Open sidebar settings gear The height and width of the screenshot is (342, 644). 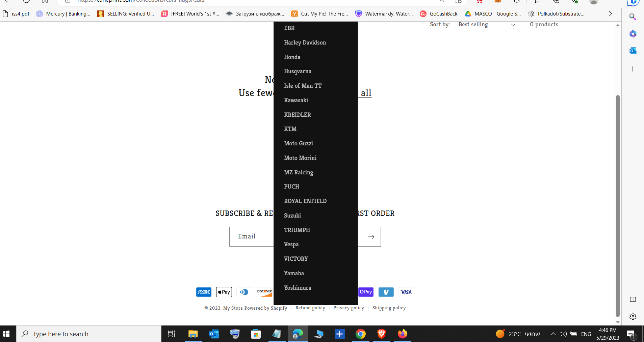633,316
